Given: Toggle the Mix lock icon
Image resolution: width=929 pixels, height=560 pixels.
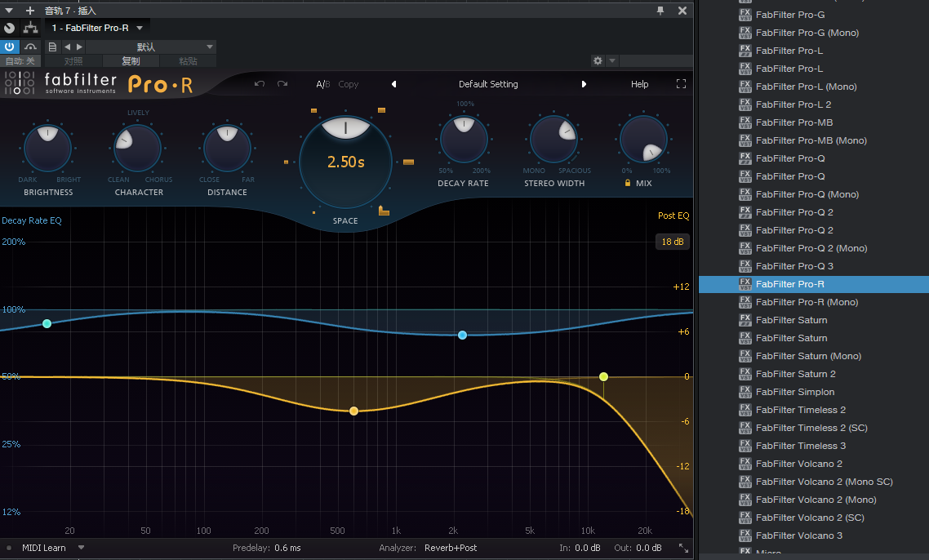Looking at the screenshot, I should (628, 184).
